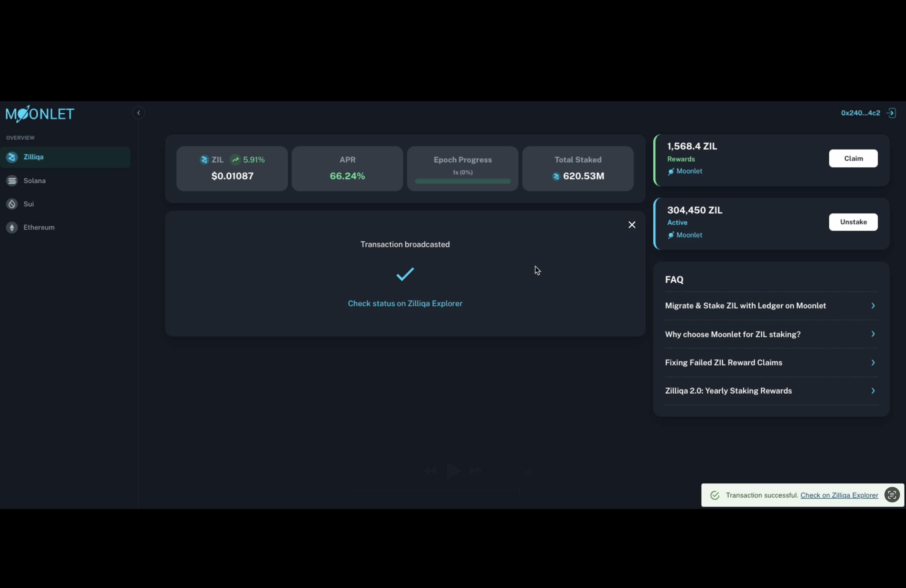
Task: Select Solana in the sidebar
Action: (x=65, y=181)
